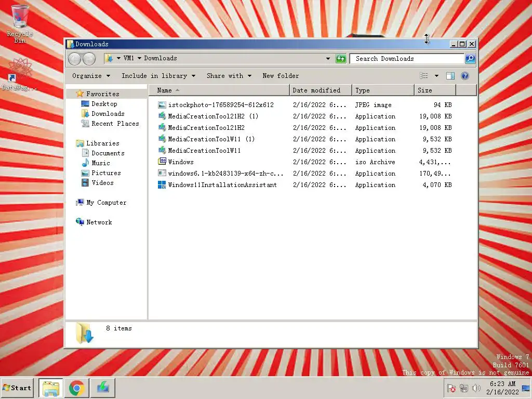532x399 pixels.
Task: Select Libraries in the navigation pane
Action: point(102,143)
